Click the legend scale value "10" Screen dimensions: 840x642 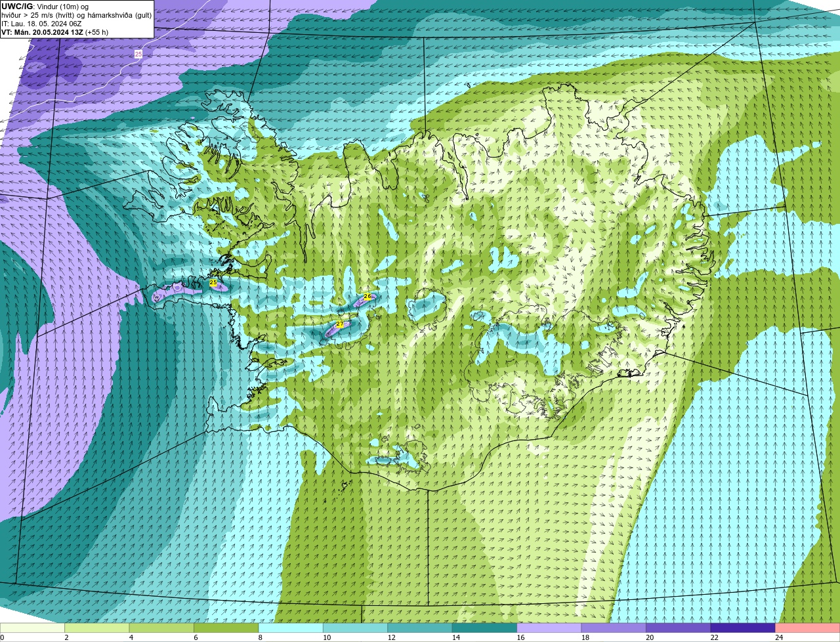[327, 637]
